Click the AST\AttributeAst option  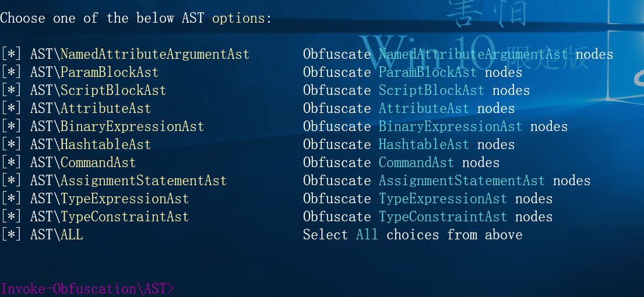[90, 108]
